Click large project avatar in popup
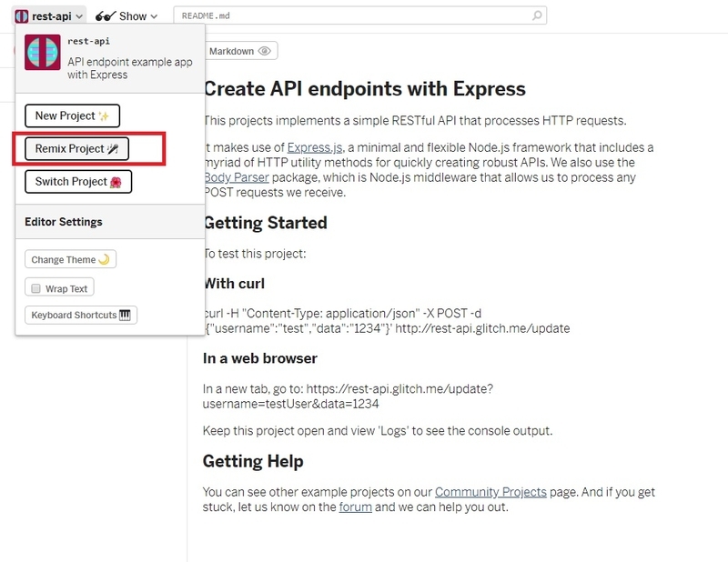This screenshot has height=562, width=728. (42, 52)
